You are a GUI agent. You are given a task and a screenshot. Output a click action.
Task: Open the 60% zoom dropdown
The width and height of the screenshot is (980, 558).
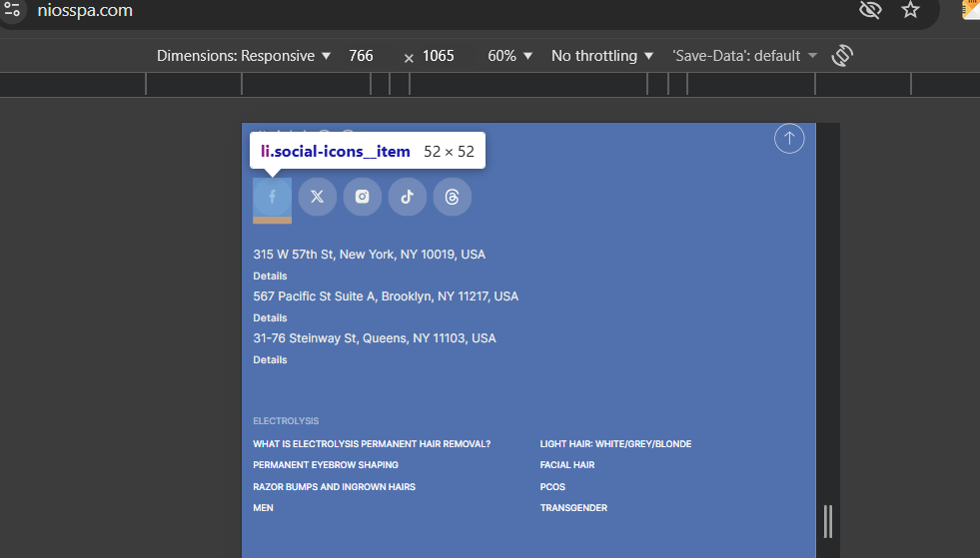pos(509,56)
